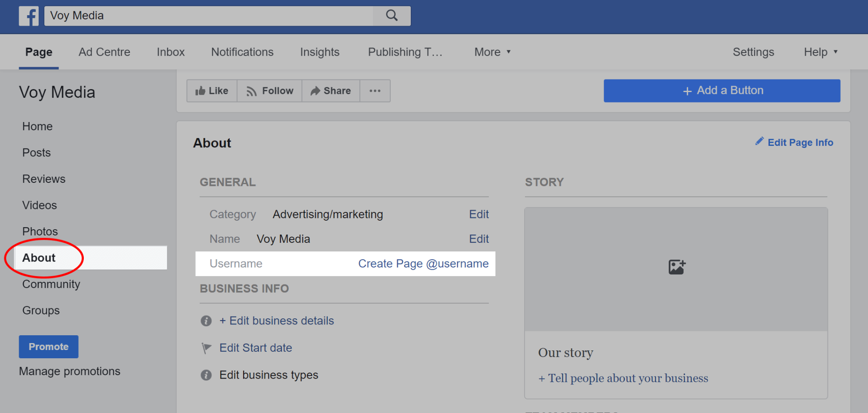Open the Share button
868x413 pixels.
[x=331, y=91]
